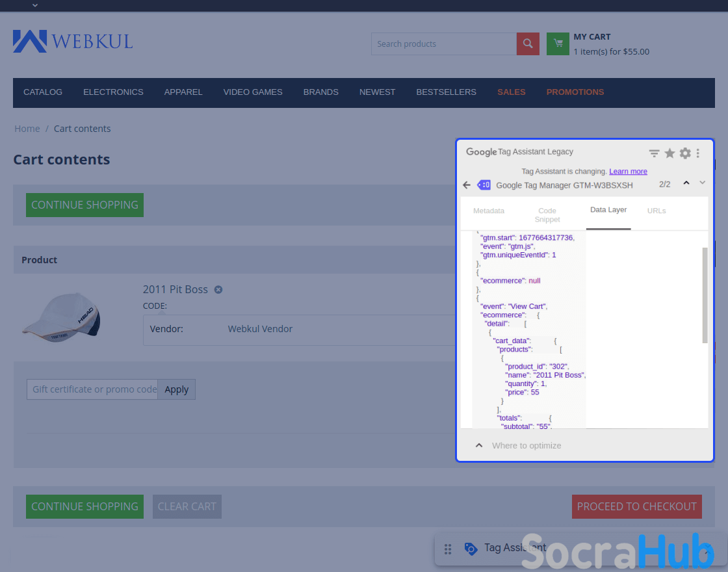Viewport: 728px width, 572px height.
Task: Click Tag Assistant drag handle dots
Action: [448, 549]
